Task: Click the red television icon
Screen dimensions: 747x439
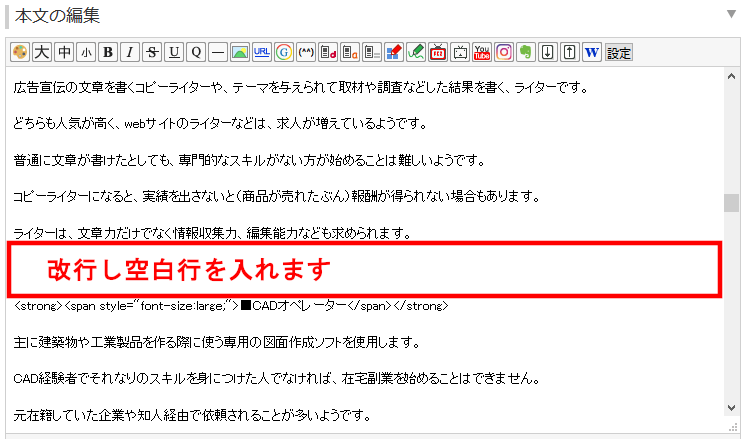Action: point(437,52)
